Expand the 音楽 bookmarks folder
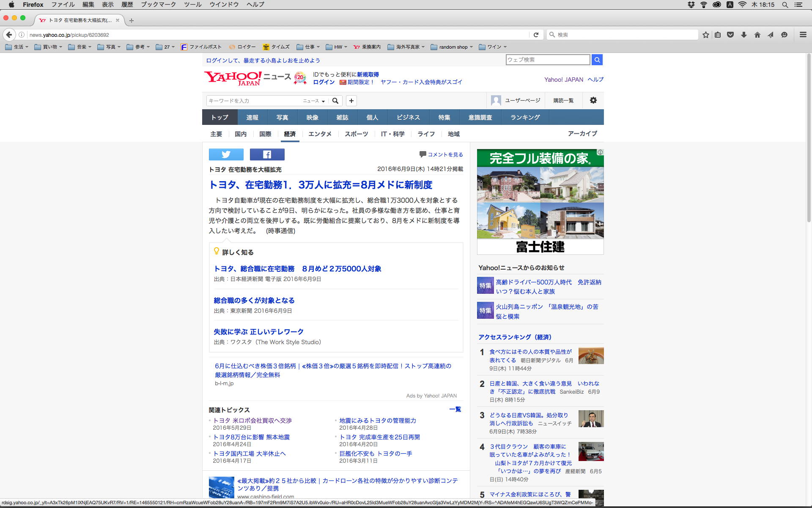The height and width of the screenshot is (508, 812). [80, 47]
